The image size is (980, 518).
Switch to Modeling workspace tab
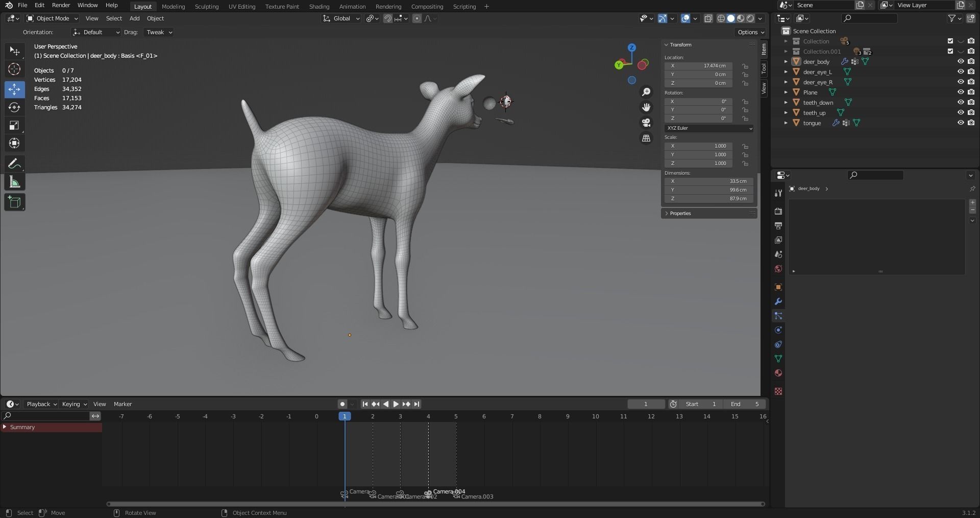(x=173, y=7)
